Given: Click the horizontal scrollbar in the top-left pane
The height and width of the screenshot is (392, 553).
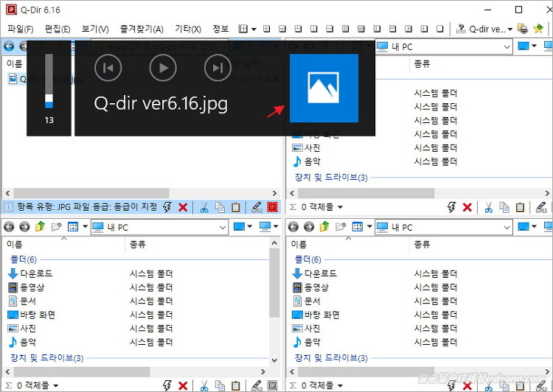Looking at the screenshot, I should (91, 193).
